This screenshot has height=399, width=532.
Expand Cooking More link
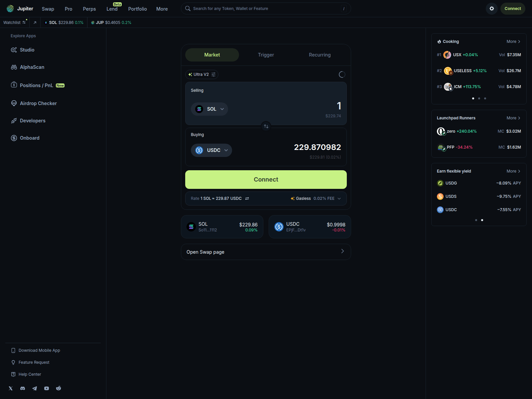point(513,42)
